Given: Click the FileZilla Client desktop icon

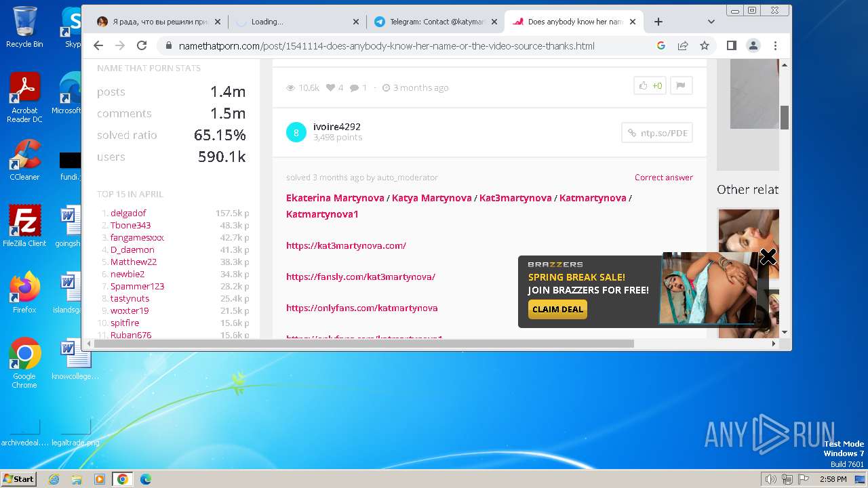Looking at the screenshot, I should (24, 226).
